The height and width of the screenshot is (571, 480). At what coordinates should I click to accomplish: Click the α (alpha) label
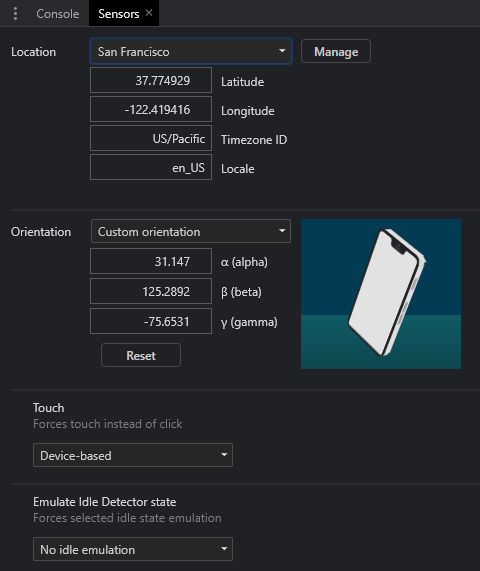pyautogui.click(x=244, y=262)
